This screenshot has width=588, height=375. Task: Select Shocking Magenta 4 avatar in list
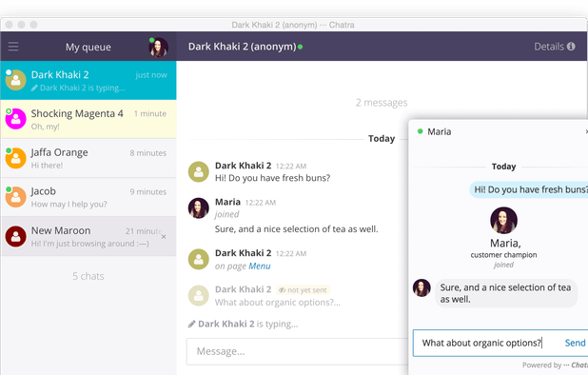(16, 119)
